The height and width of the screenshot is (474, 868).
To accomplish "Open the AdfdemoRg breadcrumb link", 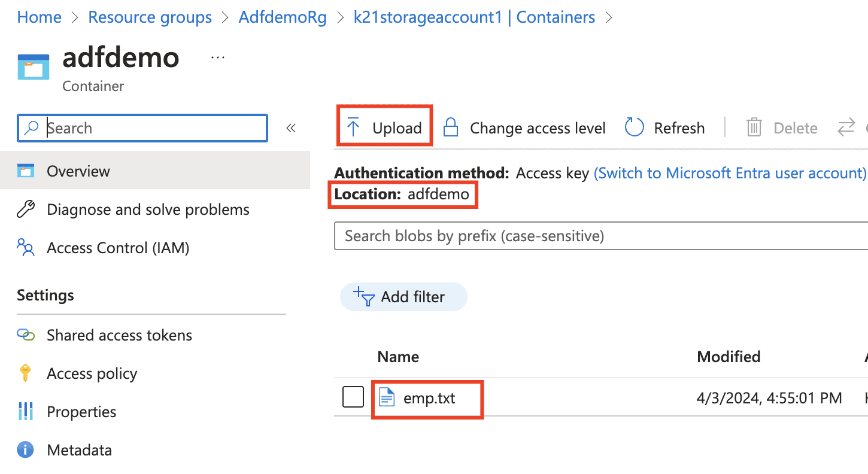I will coord(283,17).
